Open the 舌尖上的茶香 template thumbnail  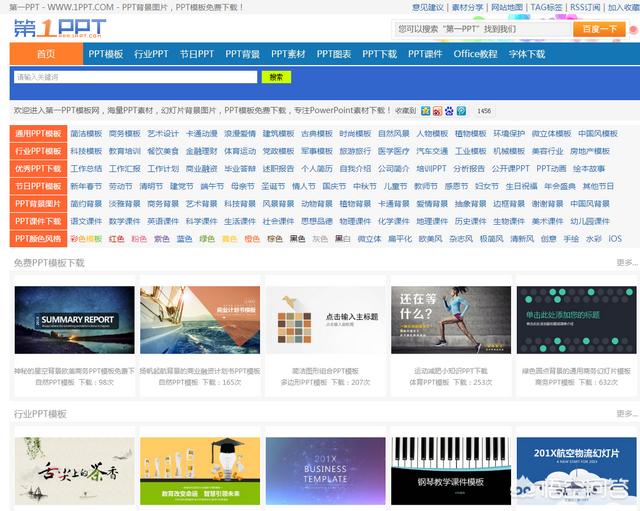[74, 471]
